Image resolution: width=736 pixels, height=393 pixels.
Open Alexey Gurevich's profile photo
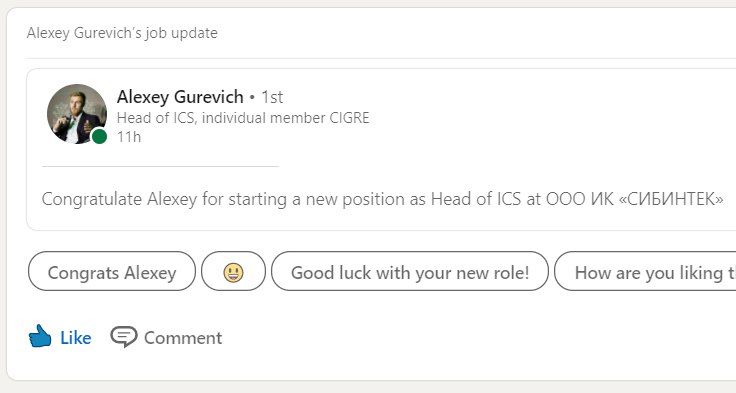pos(77,114)
